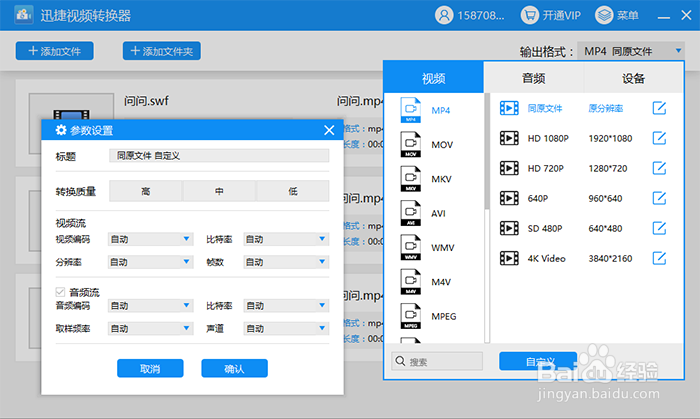
Task: Click the shopping cart VIP icon
Action: 529,15
